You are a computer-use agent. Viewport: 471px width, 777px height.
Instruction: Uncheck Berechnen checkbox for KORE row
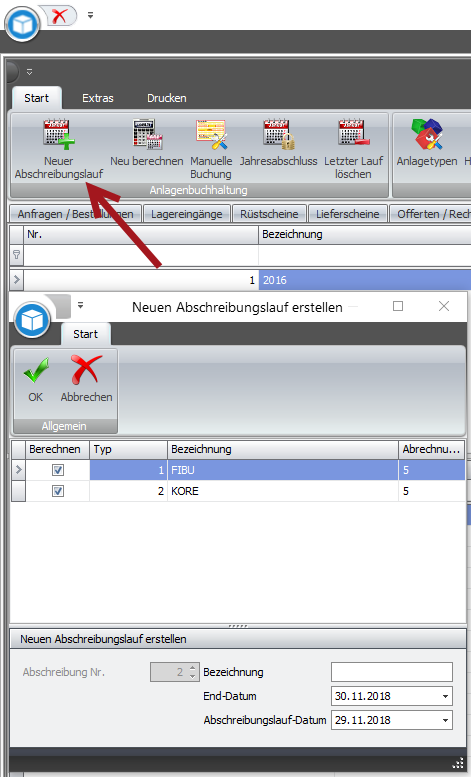click(x=58, y=491)
